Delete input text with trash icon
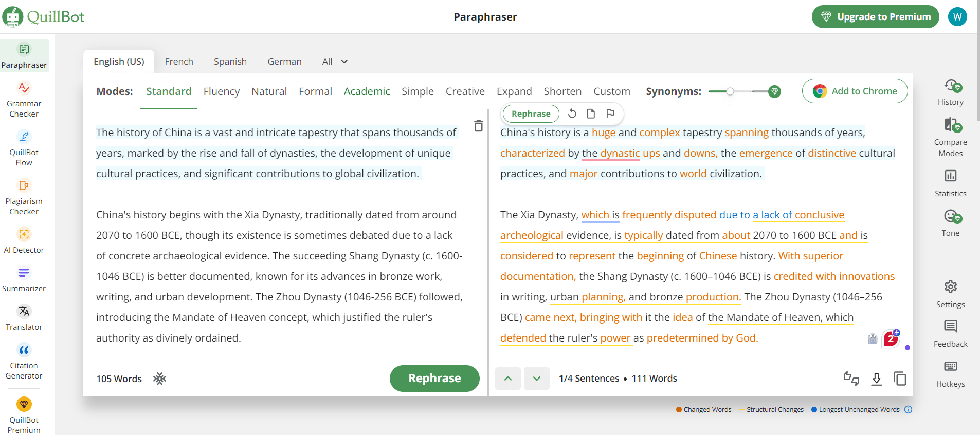 click(478, 126)
